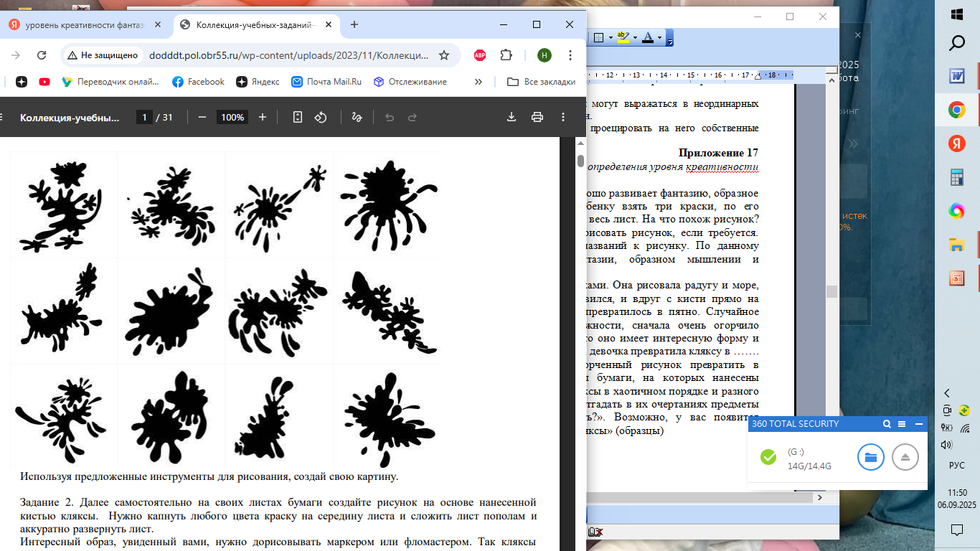This screenshot has width=980, height=551.
Task: Open the USB drive folder in 360 Security
Action: click(870, 457)
